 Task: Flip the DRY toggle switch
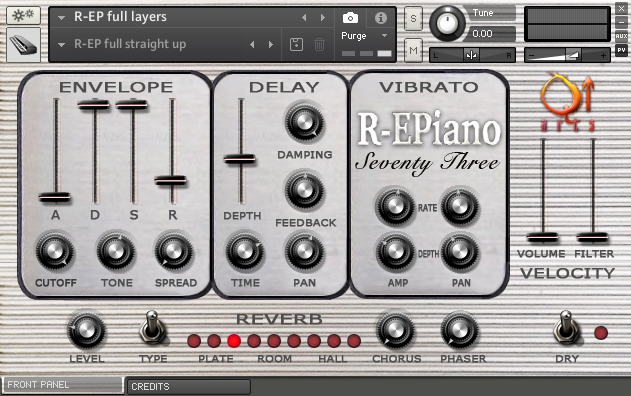(567, 327)
